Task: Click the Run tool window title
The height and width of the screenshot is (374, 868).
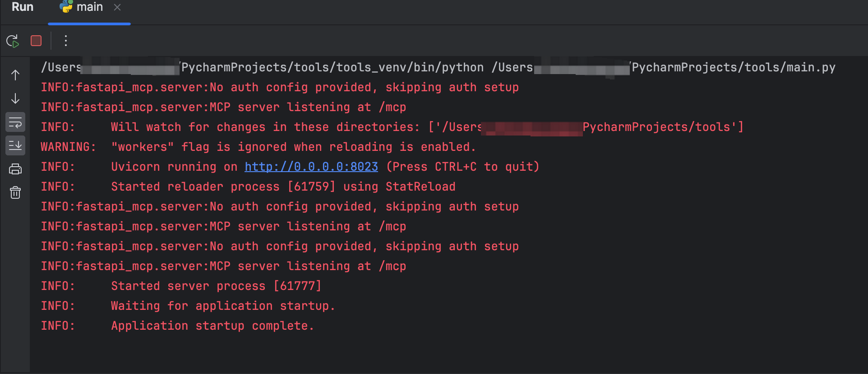Action: coord(23,7)
